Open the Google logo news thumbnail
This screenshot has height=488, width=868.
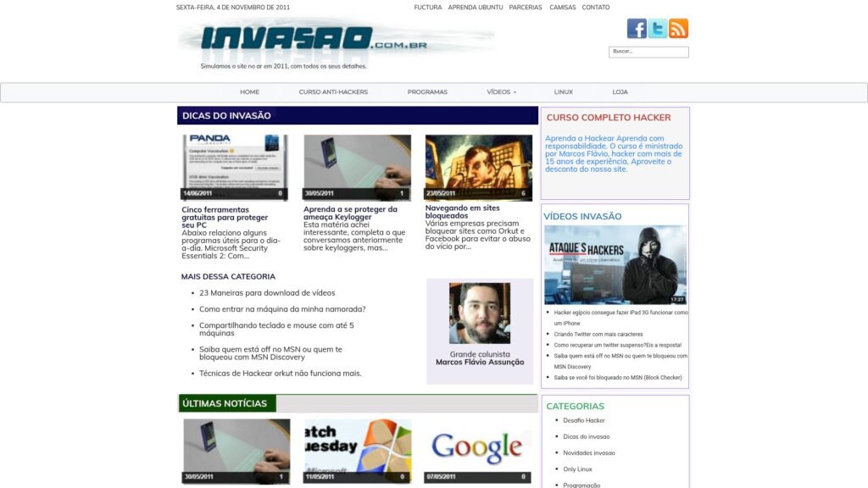tap(477, 450)
